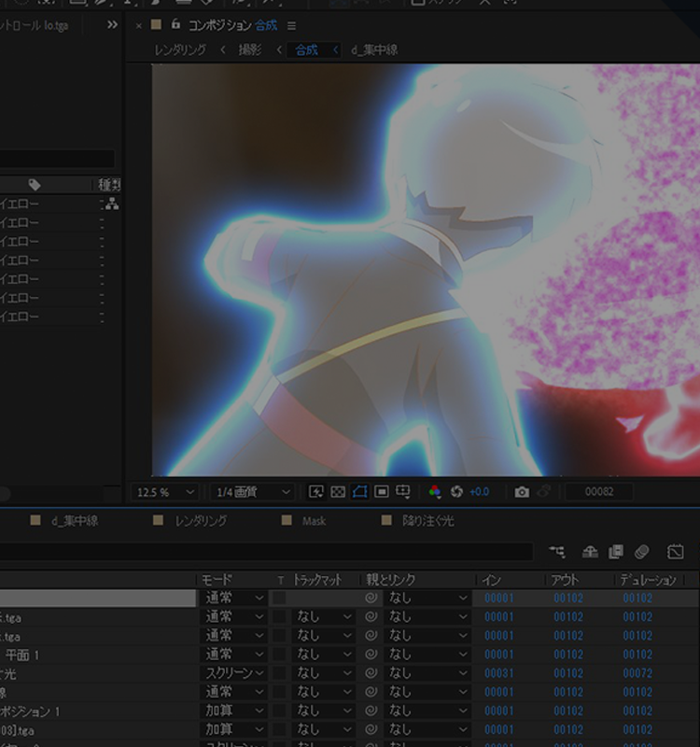Click the timeline layer search field
This screenshot has width=700, height=747.
[266, 552]
